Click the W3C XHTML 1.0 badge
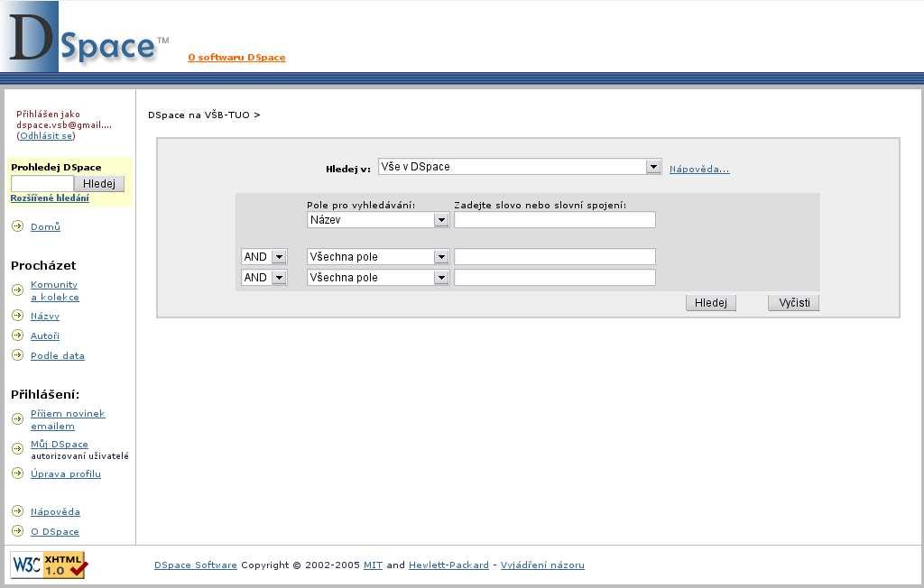Image resolution: width=924 pixels, height=588 pixels. pos(49,565)
